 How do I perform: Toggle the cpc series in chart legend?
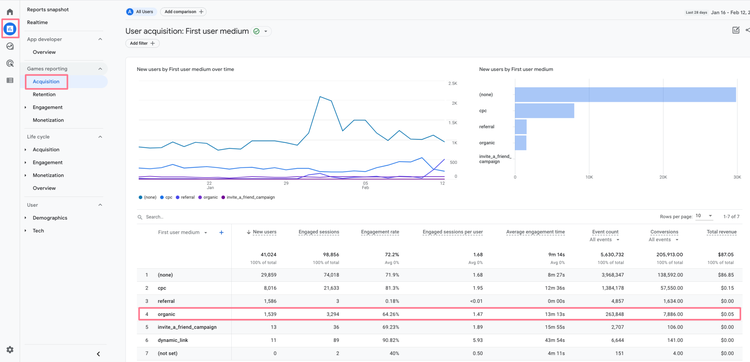[x=165, y=197]
